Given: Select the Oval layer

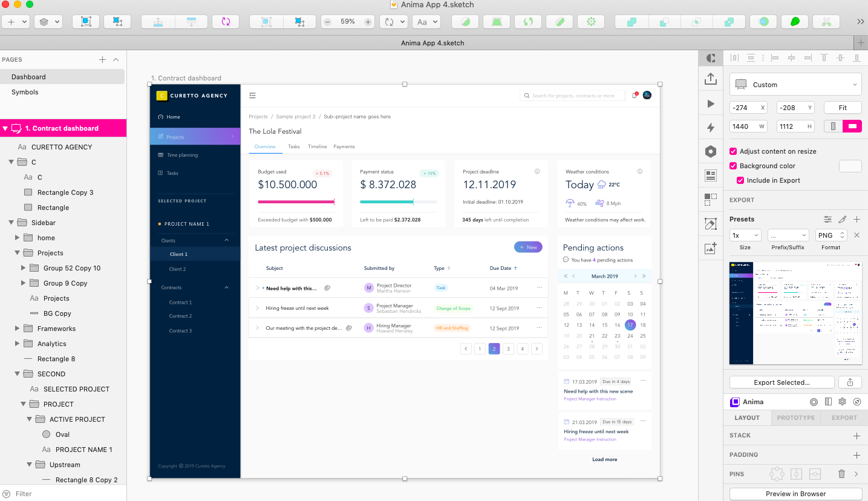Looking at the screenshot, I should click(x=63, y=434).
